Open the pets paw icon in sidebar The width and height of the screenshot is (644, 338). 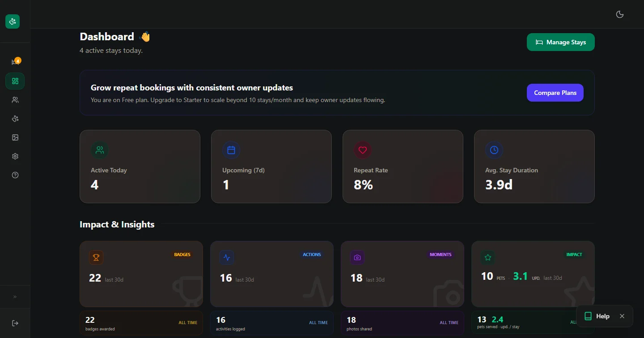(15, 119)
